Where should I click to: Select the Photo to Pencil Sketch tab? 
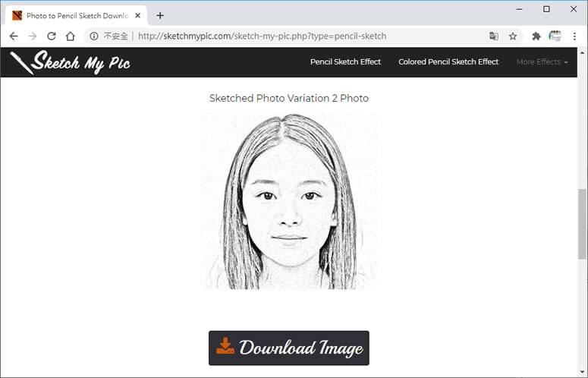pos(77,16)
